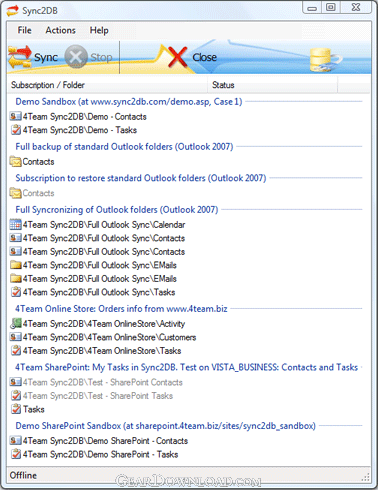Select Full Syncronizing of Outlook folders group
This screenshot has height=490, width=378.
click(x=117, y=209)
